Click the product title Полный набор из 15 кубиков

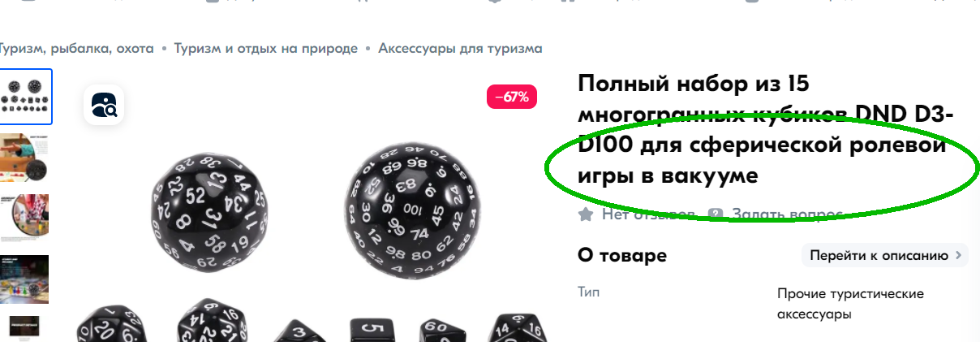(763, 129)
